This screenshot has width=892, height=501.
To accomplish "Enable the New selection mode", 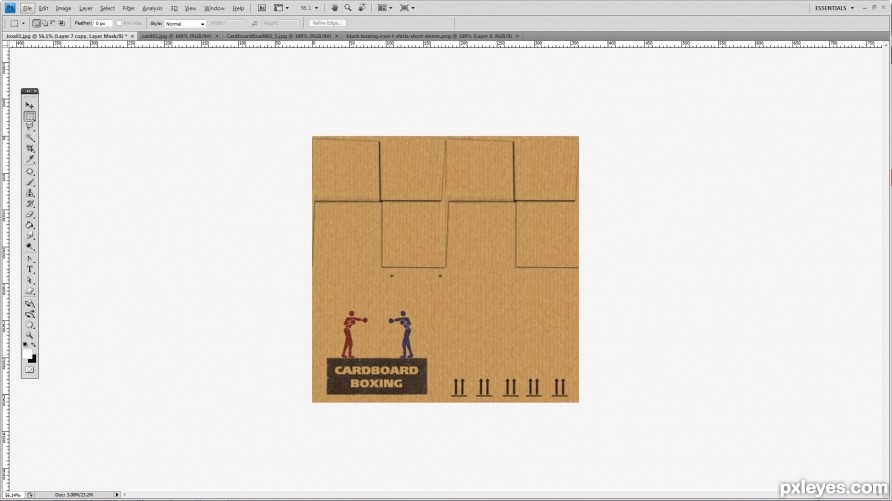I will click(36, 23).
